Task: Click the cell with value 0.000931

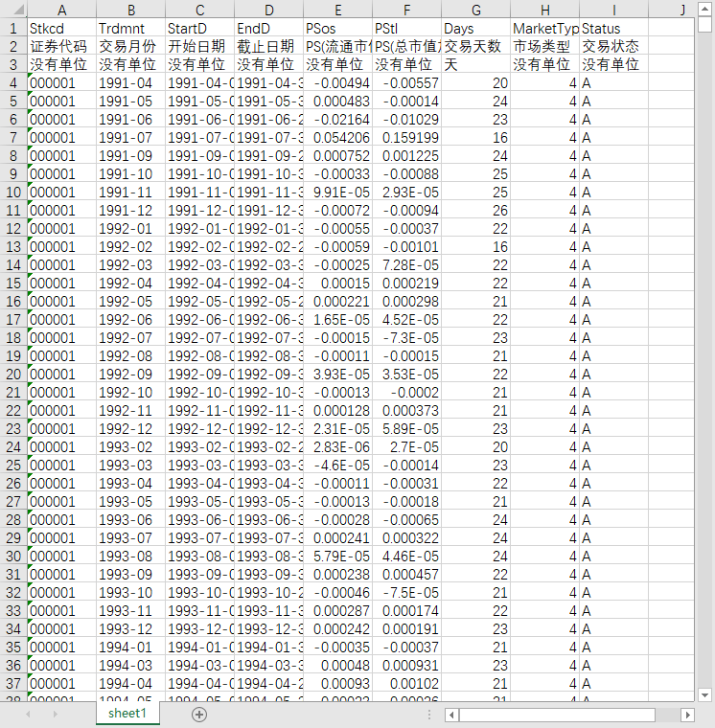Action: pyautogui.click(x=407, y=666)
